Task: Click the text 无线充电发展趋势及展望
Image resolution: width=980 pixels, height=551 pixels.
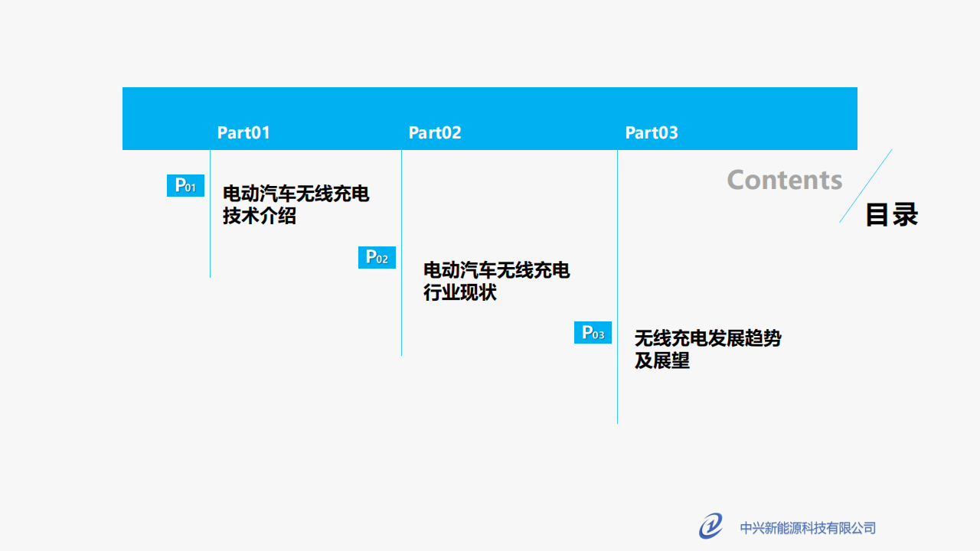Action: [x=708, y=349]
